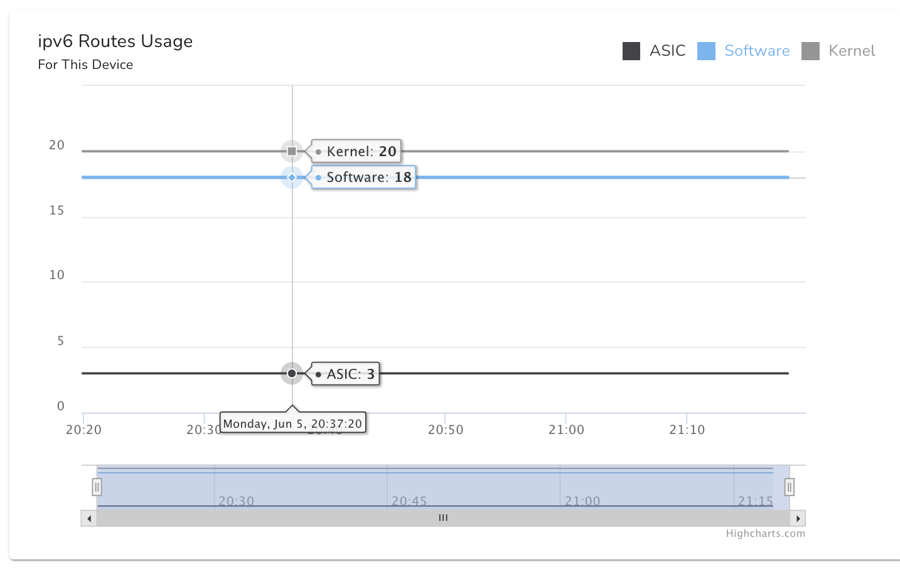This screenshot has height=572, width=900.
Task: Click the gray Kernel legend square
Action: 811,51
